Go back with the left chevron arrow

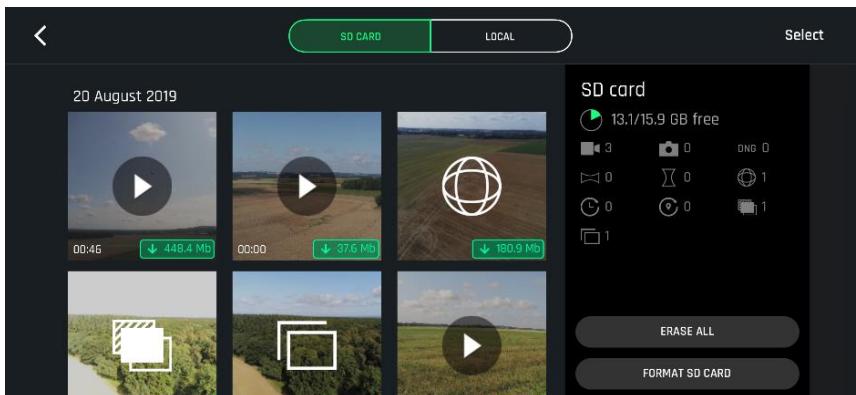(40, 35)
